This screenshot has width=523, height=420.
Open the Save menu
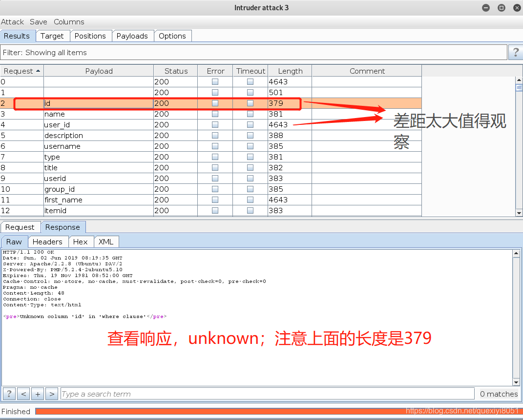[x=39, y=21]
